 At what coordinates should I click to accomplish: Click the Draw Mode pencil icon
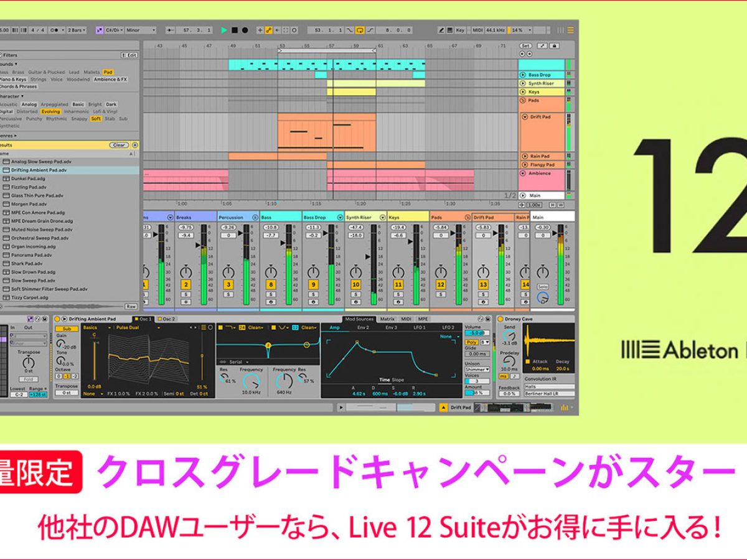[x=442, y=29]
